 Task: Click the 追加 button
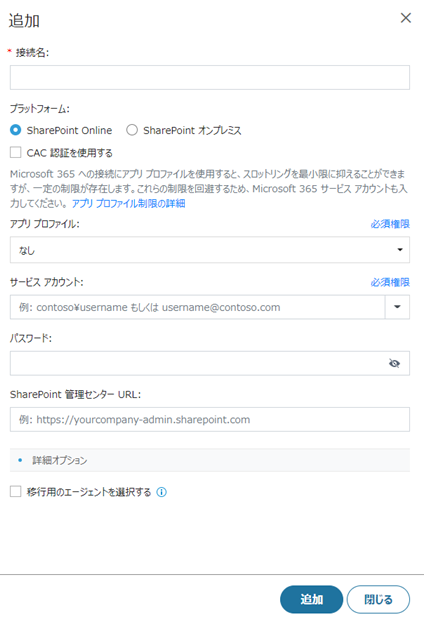tap(311, 599)
